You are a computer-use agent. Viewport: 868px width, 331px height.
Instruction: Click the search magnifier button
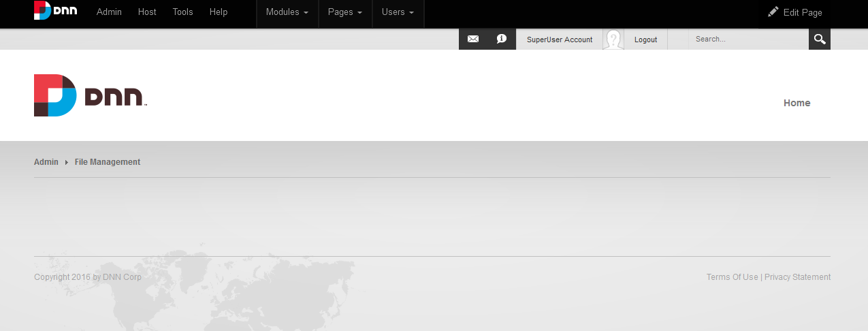820,39
